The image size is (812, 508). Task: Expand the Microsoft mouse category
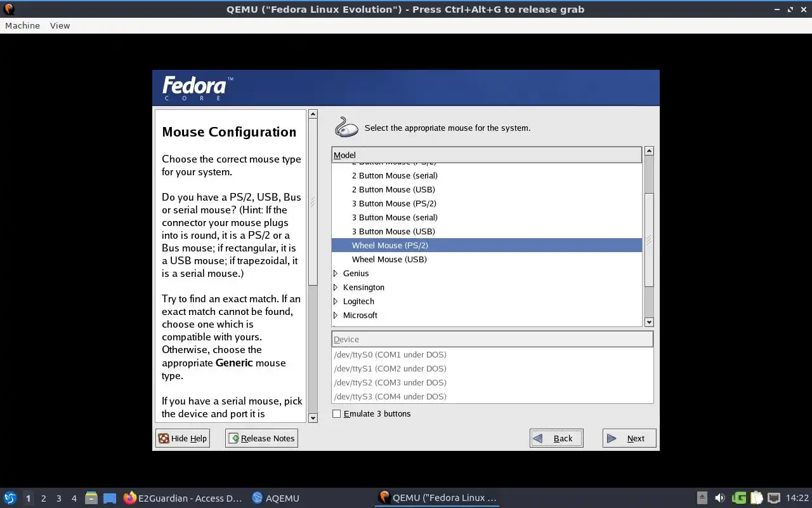[336, 315]
